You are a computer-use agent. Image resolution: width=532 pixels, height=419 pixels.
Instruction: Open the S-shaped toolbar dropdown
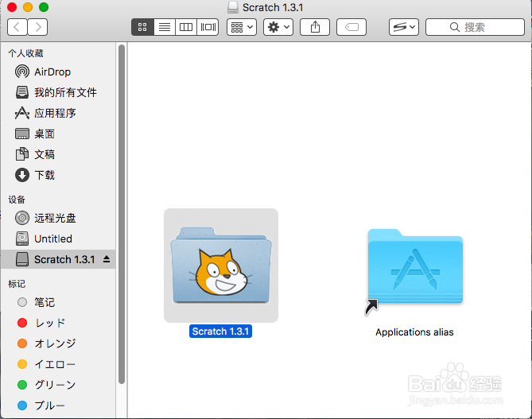404,27
